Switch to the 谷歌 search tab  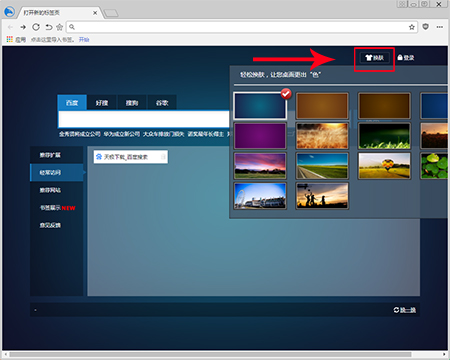(x=162, y=103)
